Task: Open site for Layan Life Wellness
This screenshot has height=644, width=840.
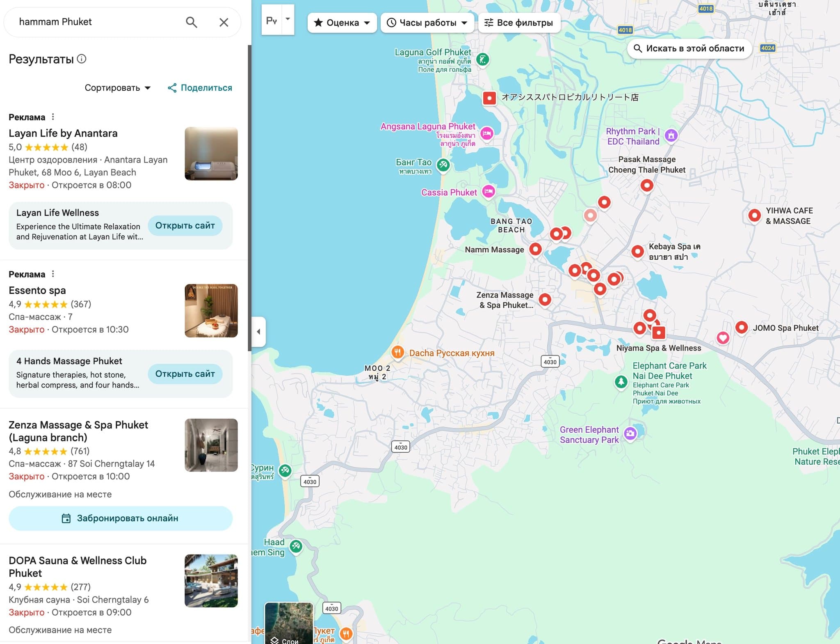Action: [x=185, y=225]
